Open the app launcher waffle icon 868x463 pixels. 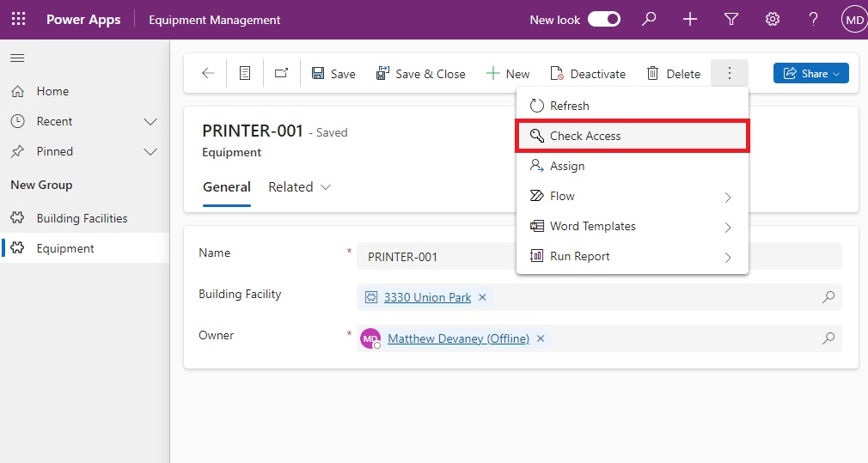(x=18, y=20)
